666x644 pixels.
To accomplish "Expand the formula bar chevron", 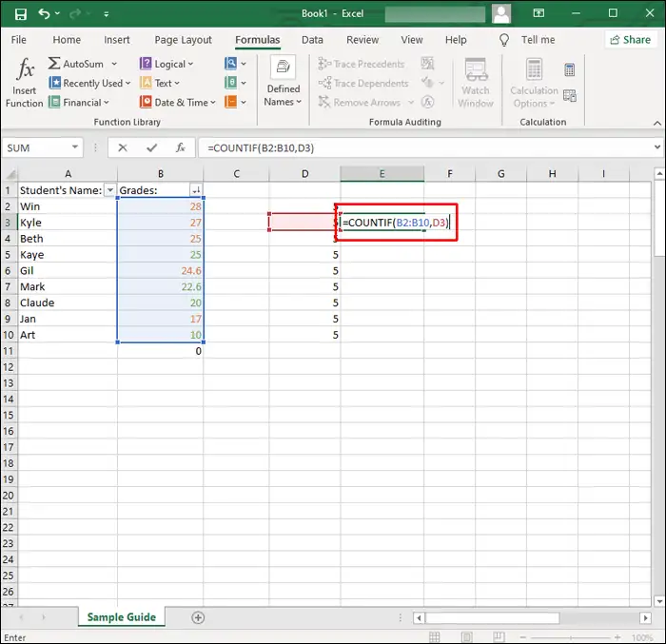I will [657, 147].
